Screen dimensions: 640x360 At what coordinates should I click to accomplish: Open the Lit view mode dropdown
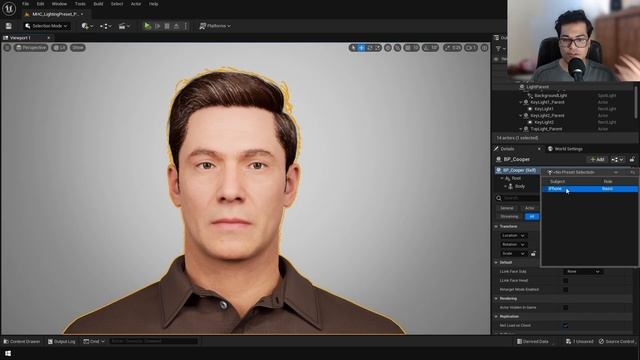click(60, 48)
